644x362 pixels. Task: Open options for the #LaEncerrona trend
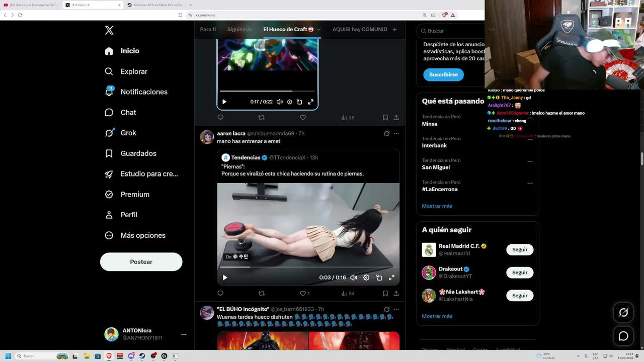[530, 184]
